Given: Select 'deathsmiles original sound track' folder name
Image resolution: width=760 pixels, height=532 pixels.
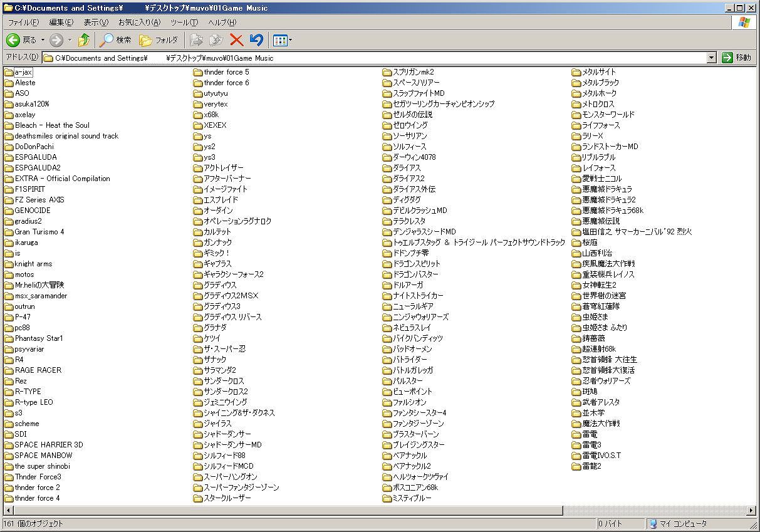Looking at the screenshot, I should (x=66, y=136).
